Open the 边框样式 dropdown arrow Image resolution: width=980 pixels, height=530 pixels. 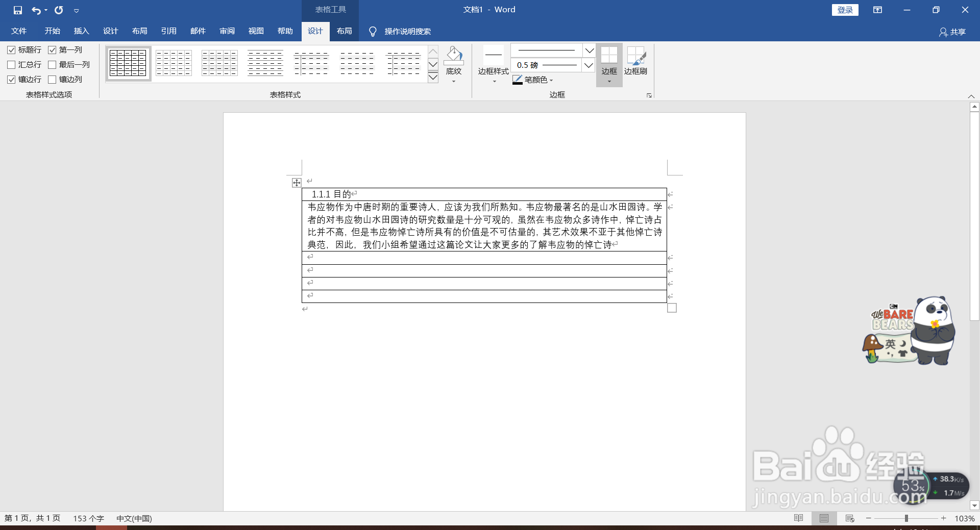click(x=494, y=82)
